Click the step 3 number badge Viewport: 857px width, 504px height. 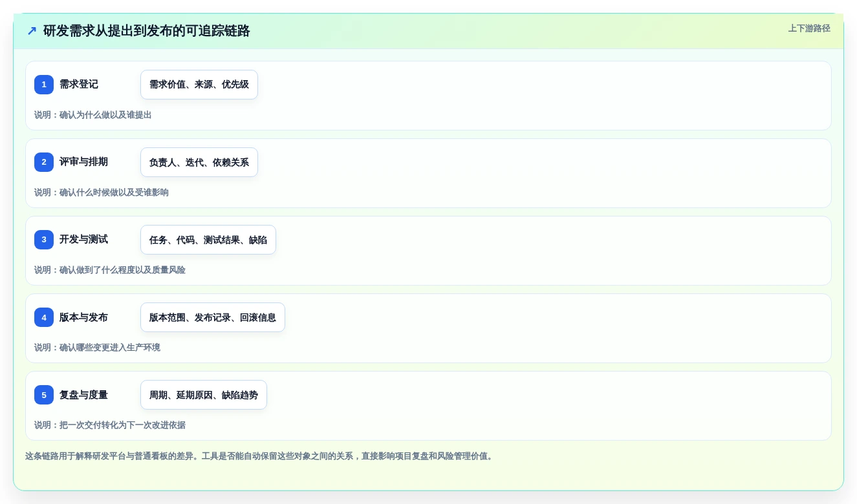click(x=44, y=240)
